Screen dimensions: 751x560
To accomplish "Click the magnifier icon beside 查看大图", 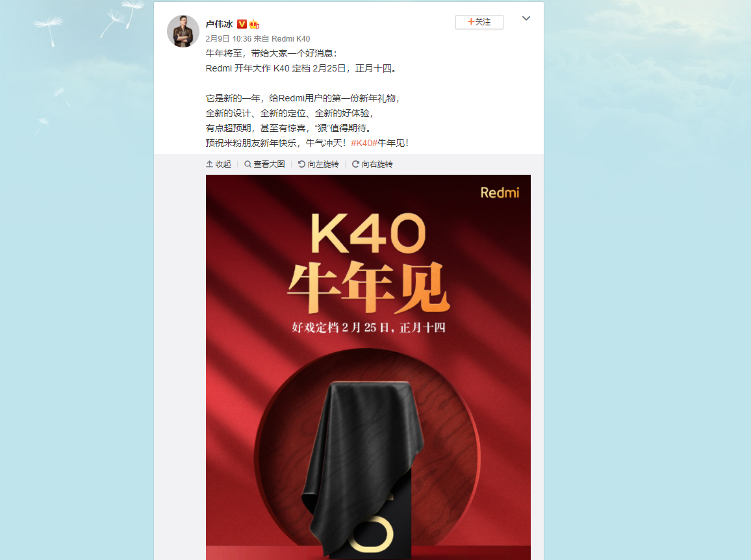I will point(248,164).
